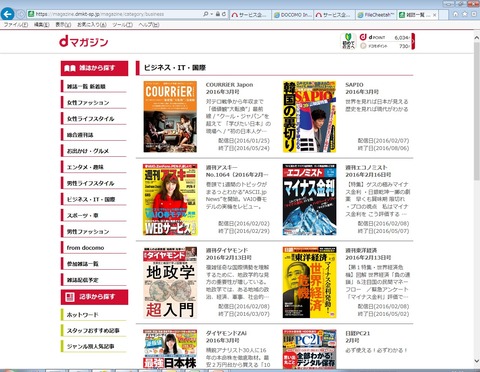Screen dimensions: 480x372
Task: Open the 週刊アスキー cover thumbnail
Action: (x=170, y=199)
